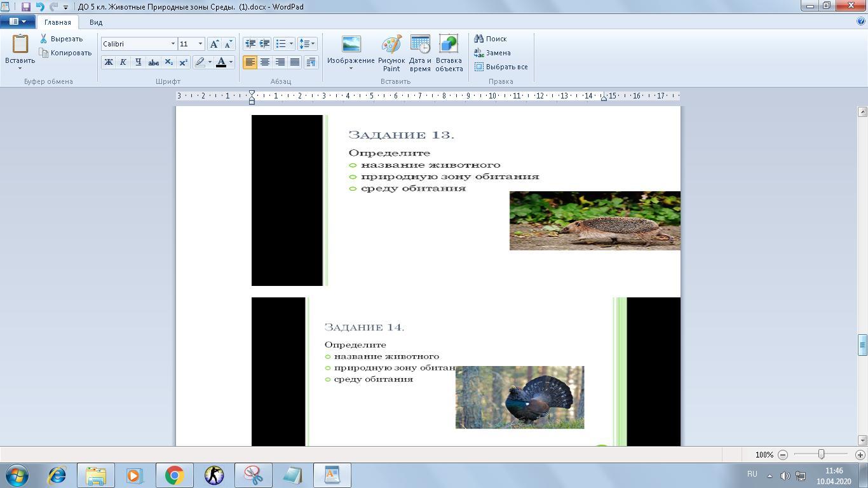
Task: Toggle bold (Ж) formatting
Action: [108, 62]
